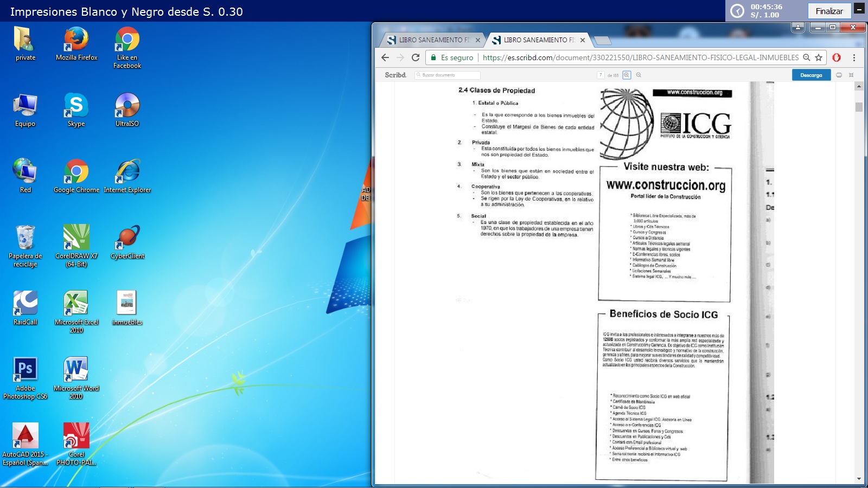Click the blue Descarga button
This screenshot has height=488, width=868.
(811, 75)
